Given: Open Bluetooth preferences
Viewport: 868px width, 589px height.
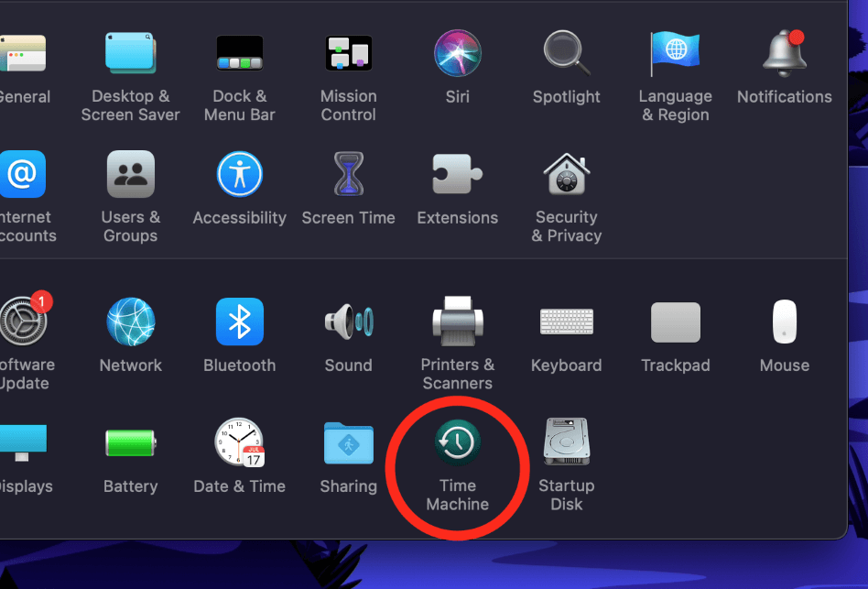Looking at the screenshot, I should click(x=240, y=322).
